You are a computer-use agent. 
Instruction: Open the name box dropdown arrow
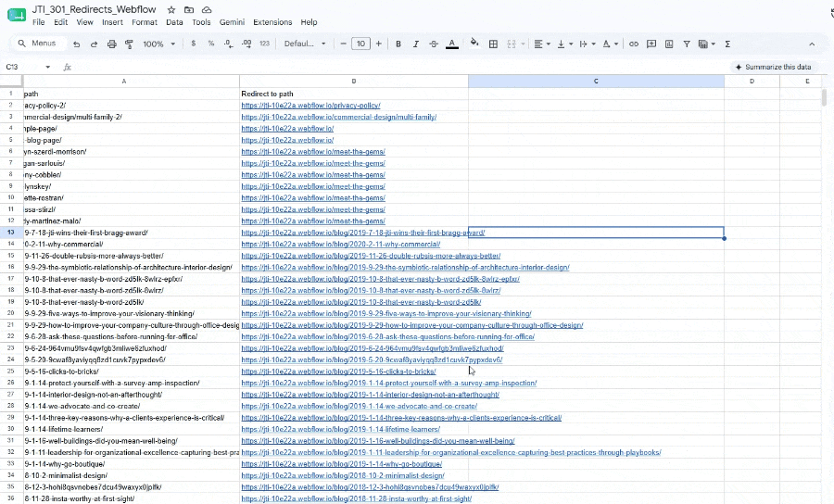(x=48, y=67)
